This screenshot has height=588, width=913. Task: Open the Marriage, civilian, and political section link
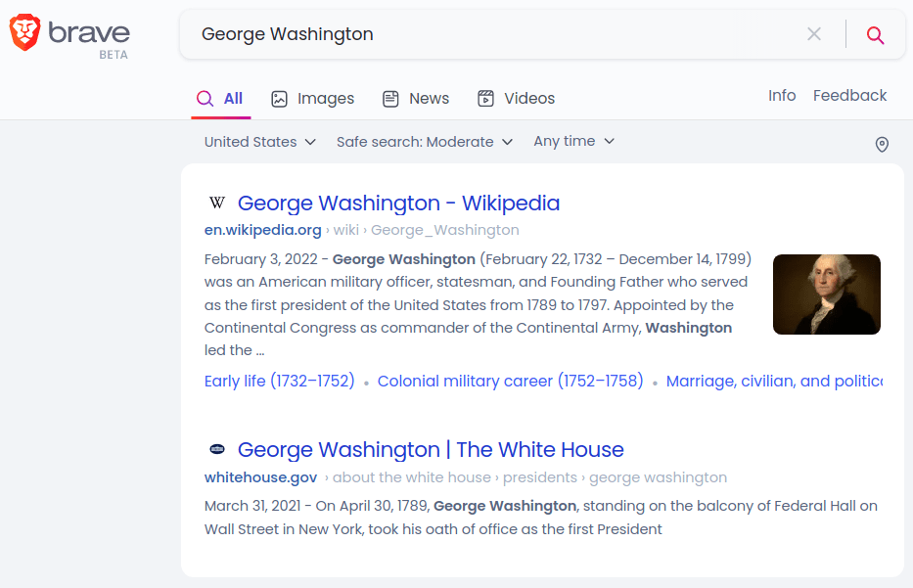[774, 381]
